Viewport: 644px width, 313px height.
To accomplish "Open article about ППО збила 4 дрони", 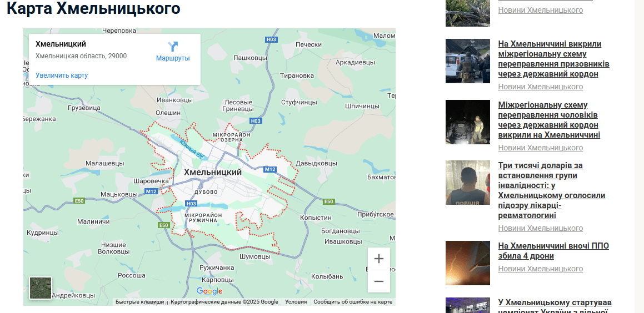I will [x=553, y=251].
